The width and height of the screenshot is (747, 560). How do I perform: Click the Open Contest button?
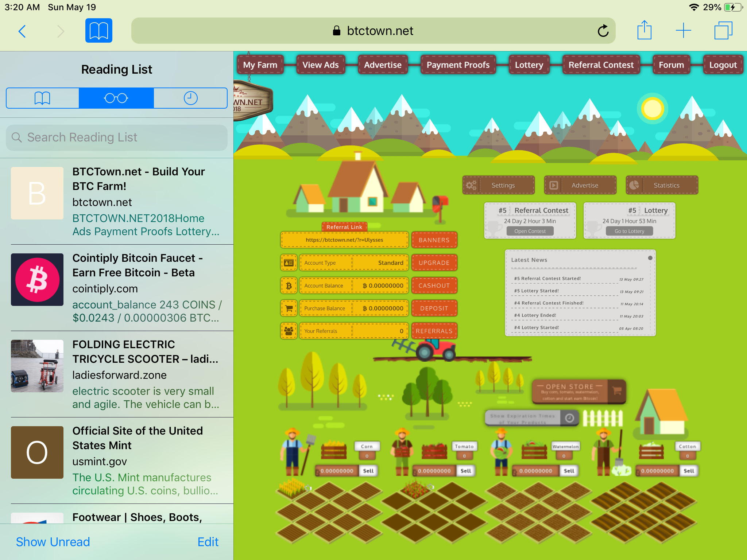coord(530,231)
